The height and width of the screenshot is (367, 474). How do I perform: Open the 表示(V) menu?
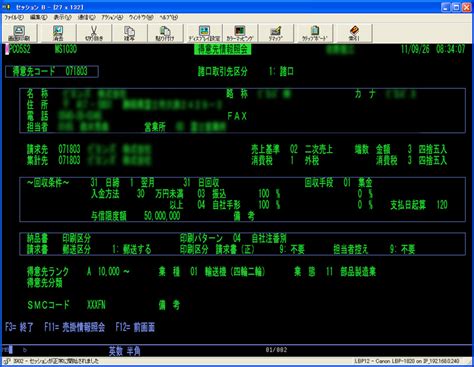(62, 17)
